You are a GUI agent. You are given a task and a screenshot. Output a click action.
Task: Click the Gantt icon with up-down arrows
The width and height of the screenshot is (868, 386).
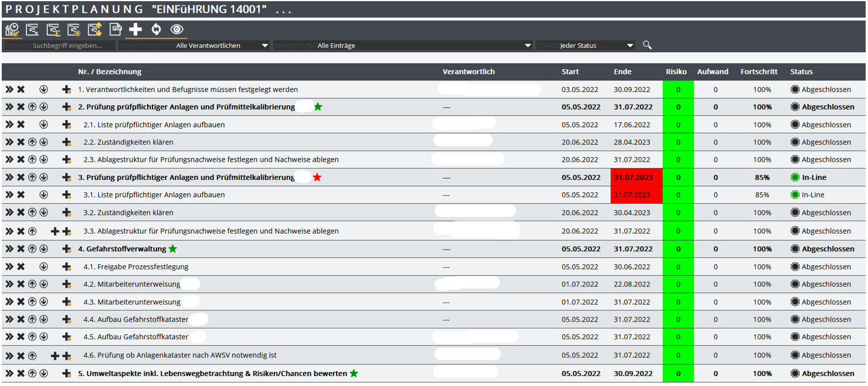pyautogui.click(x=94, y=29)
